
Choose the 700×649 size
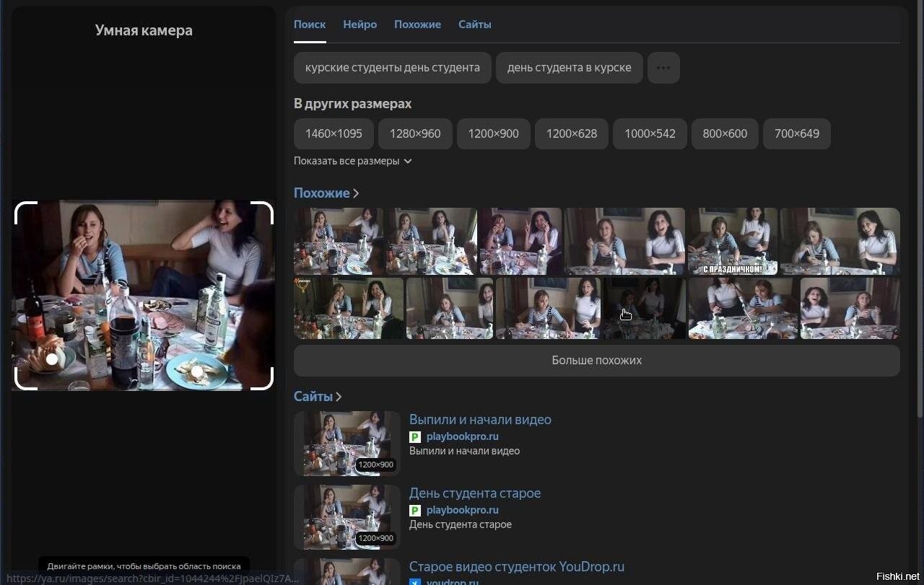point(797,133)
